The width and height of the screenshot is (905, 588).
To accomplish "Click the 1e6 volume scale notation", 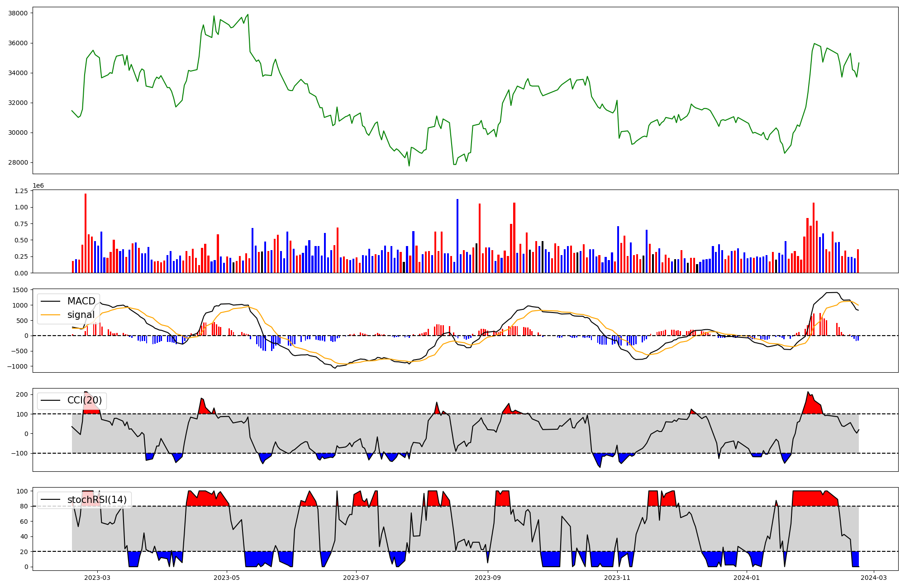I will click(38, 185).
